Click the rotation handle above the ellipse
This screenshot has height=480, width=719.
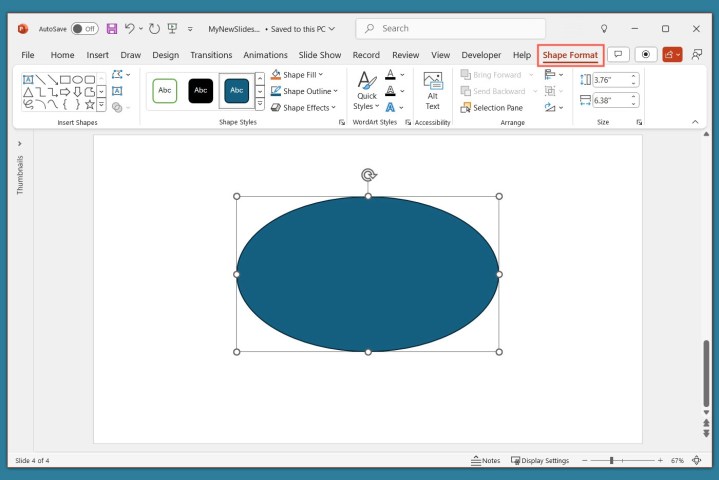click(x=368, y=175)
